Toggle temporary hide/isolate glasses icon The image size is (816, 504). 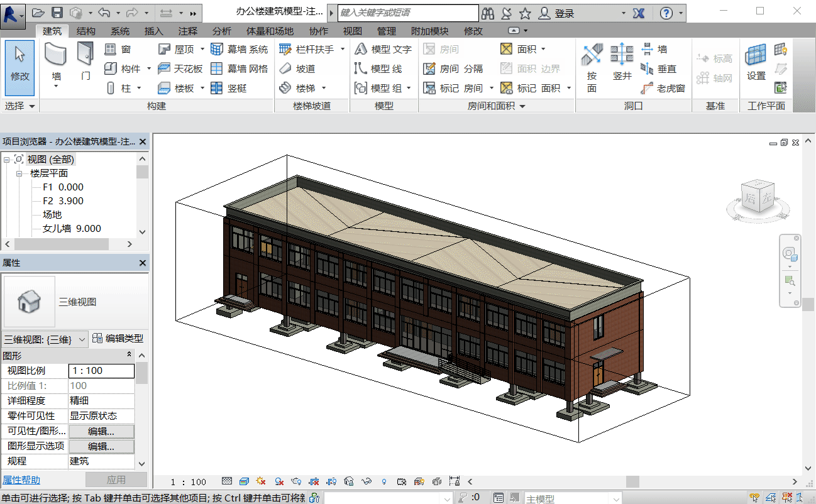[368, 482]
